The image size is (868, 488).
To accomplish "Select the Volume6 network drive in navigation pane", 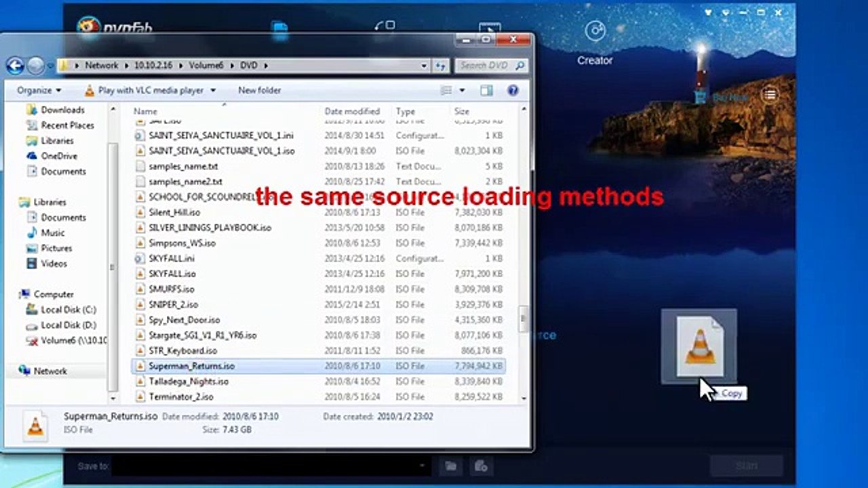I will pyautogui.click(x=66, y=341).
